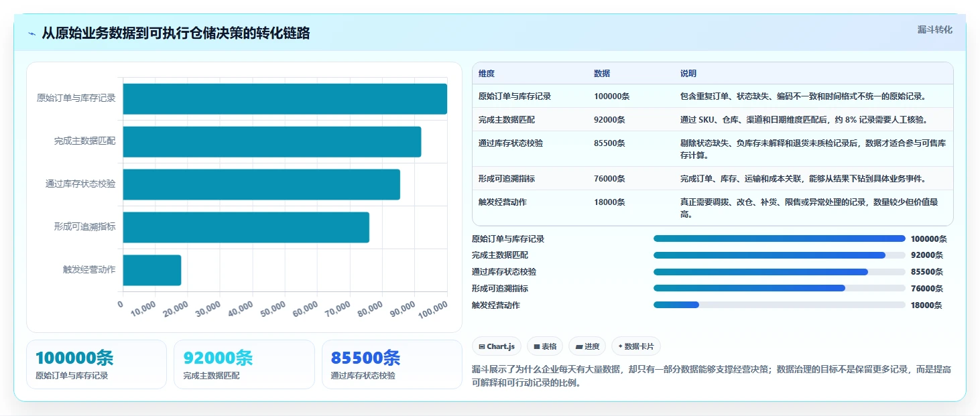
Task: Click the 76000条 progress bar
Action: [780, 289]
